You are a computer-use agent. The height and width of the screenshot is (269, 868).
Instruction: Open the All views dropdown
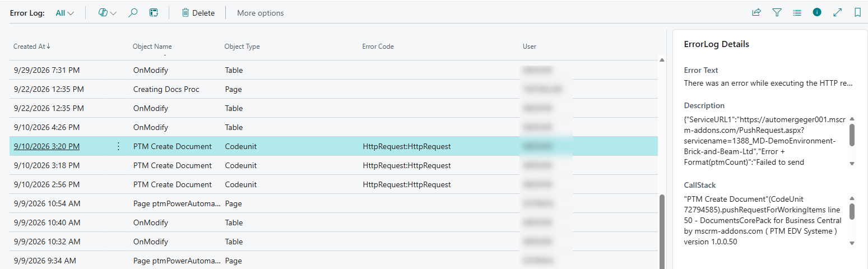click(x=65, y=13)
